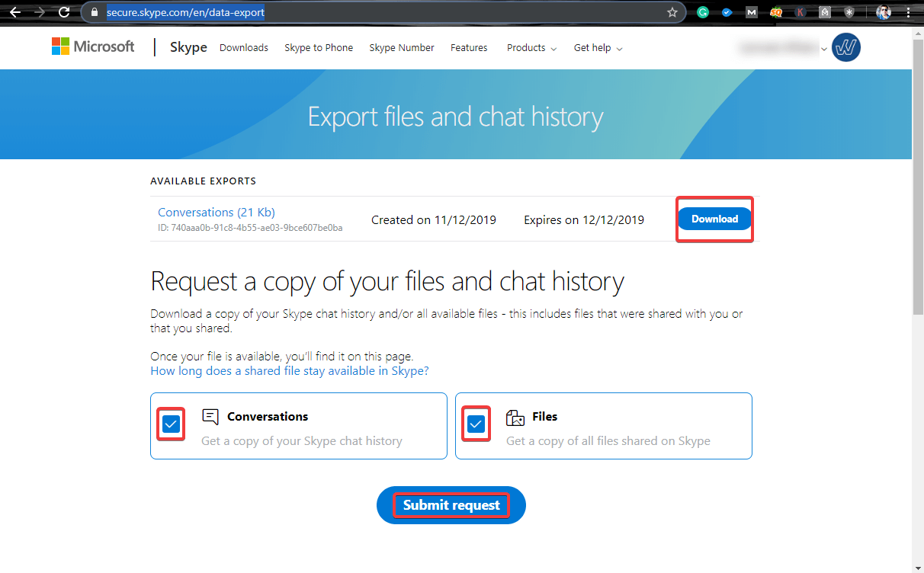Bookmark this page with the star icon
This screenshot has width=924, height=573.
tap(672, 12)
